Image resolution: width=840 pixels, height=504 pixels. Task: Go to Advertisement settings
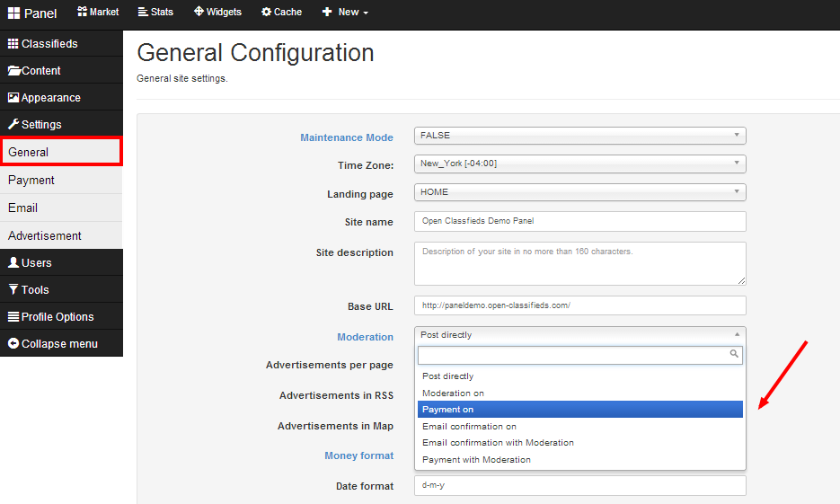[x=45, y=235]
